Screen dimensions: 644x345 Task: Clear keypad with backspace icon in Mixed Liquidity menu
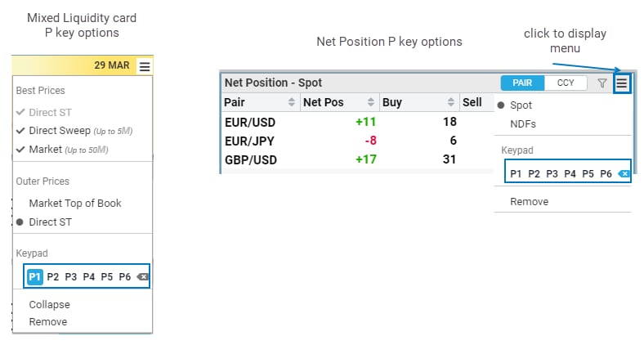(143, 277)
